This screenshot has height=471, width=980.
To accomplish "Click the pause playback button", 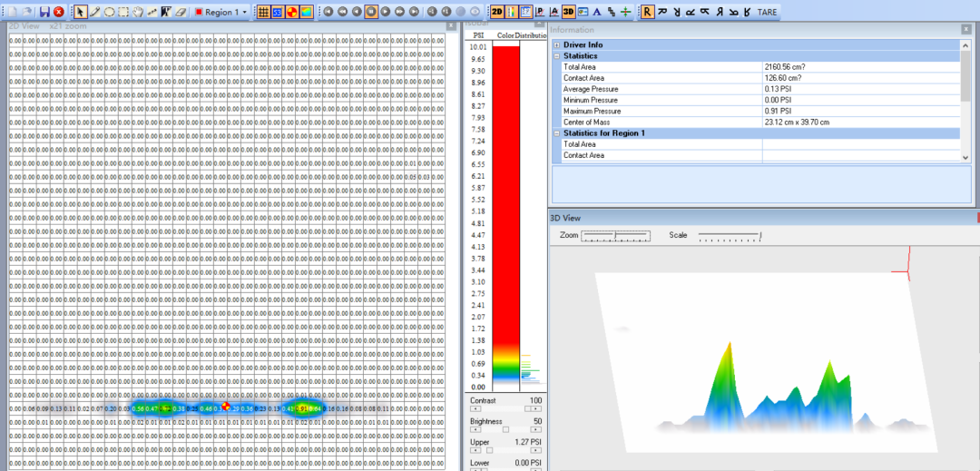I will [371, 12].
